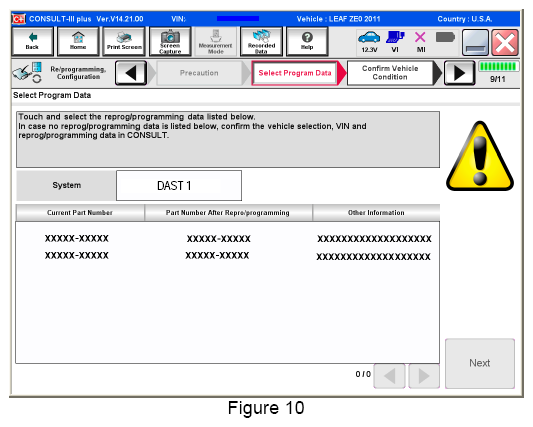Select first row other information entry
The image size is (533, 427).
[374, 239]
